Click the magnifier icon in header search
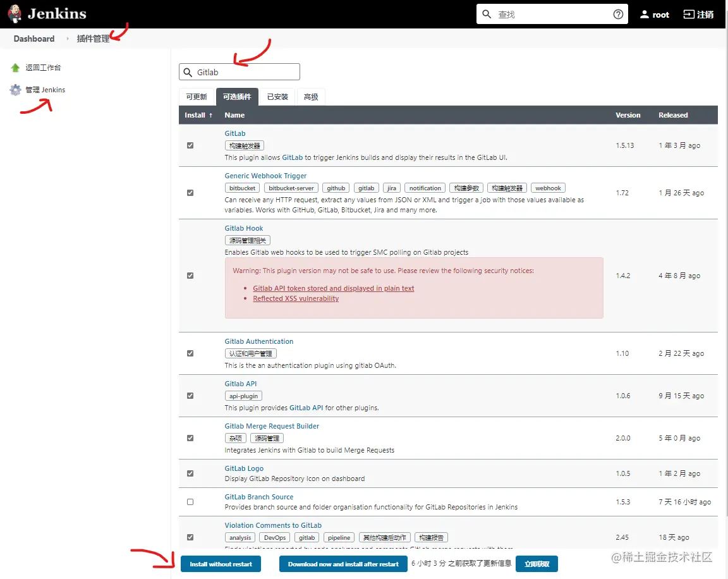This screenshot has width=728, height=579. (x=487, y=14)
